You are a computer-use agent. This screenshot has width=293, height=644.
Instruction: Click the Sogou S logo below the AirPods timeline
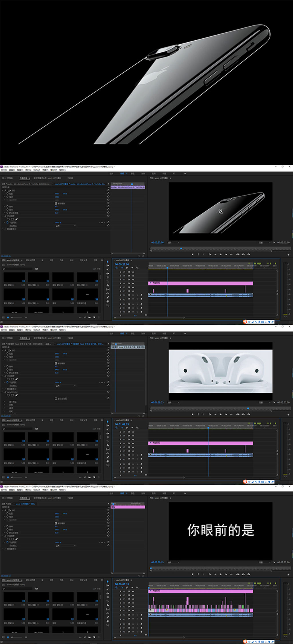(245, 481)
